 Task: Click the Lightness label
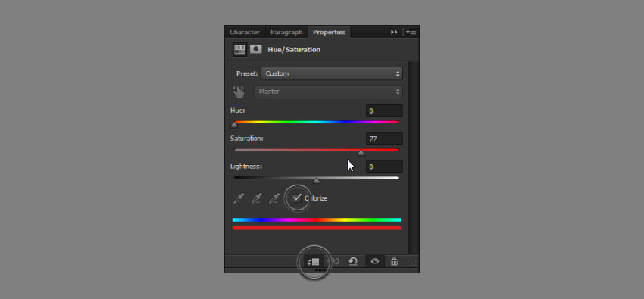[245, 167]
